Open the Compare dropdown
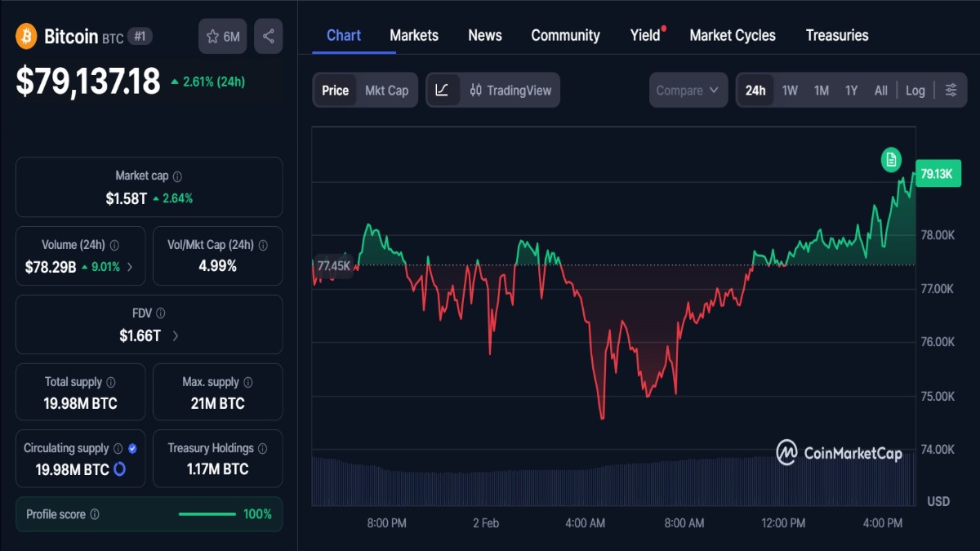980x551 pixels. tap(688, 90)
